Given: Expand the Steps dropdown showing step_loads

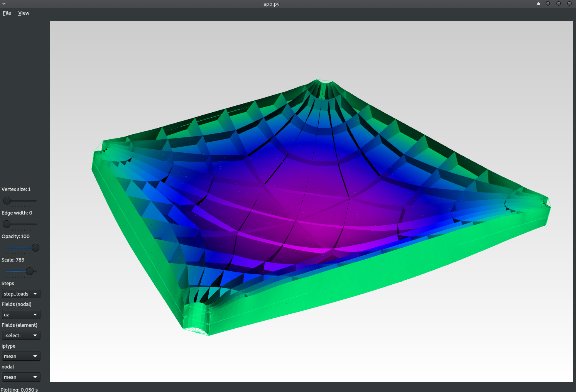Looking at the screenshot, I should (x=21, y=294).
